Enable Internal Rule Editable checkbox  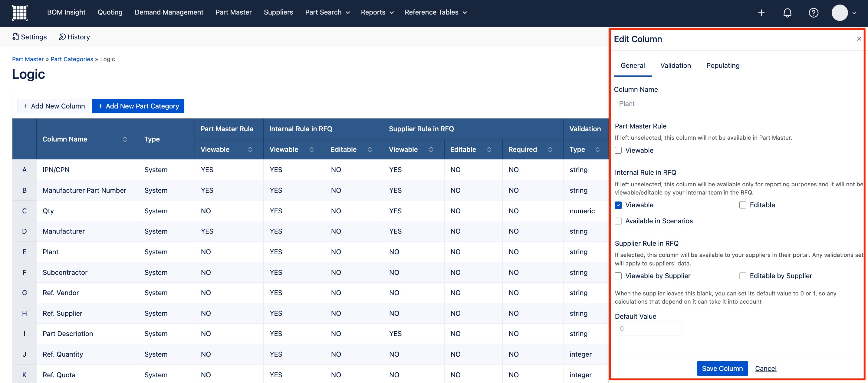pyautogui.click(x=743, y=205)
